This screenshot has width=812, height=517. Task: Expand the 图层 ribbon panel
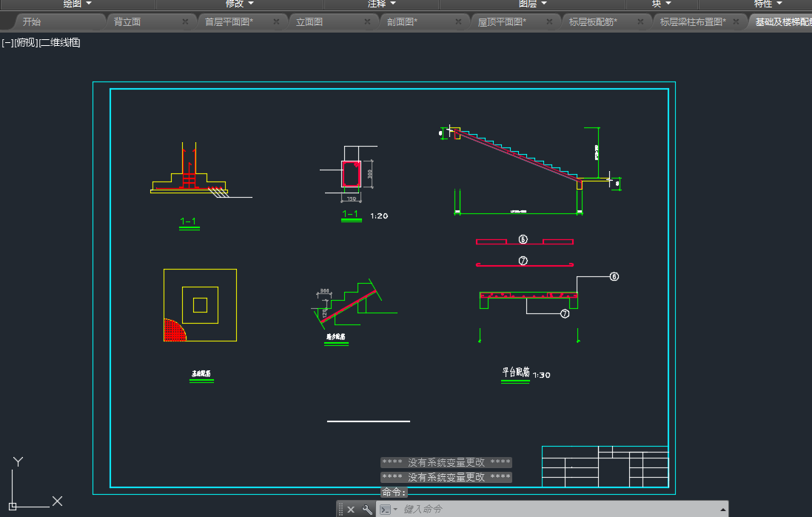tap(532, 4)
